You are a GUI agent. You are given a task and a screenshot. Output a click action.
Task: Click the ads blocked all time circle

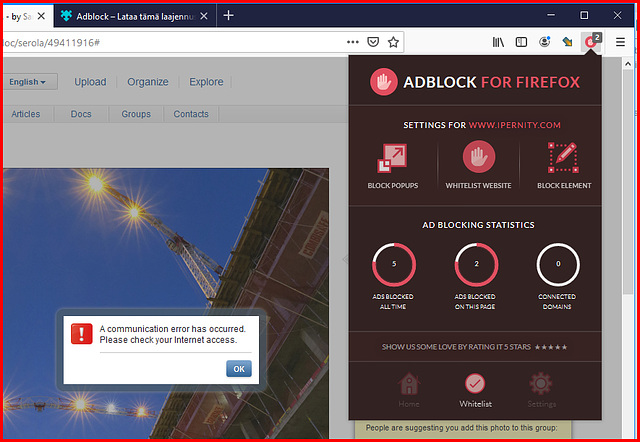pos(394,264)
